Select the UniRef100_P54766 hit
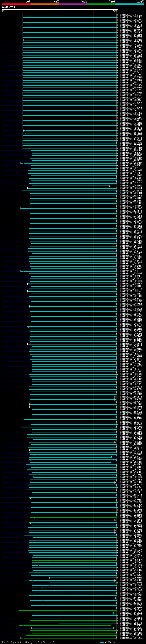Image resolution: width=146 pixels, height=644 pixels. click(131, 153)
